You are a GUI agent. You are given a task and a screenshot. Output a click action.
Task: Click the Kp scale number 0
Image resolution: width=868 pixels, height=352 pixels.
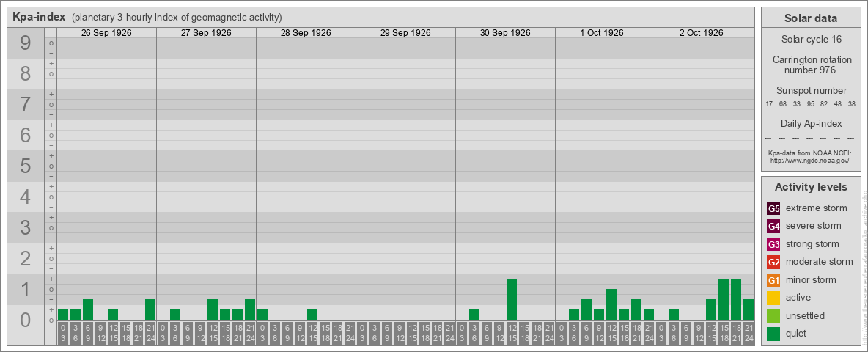tap(26, 320)
